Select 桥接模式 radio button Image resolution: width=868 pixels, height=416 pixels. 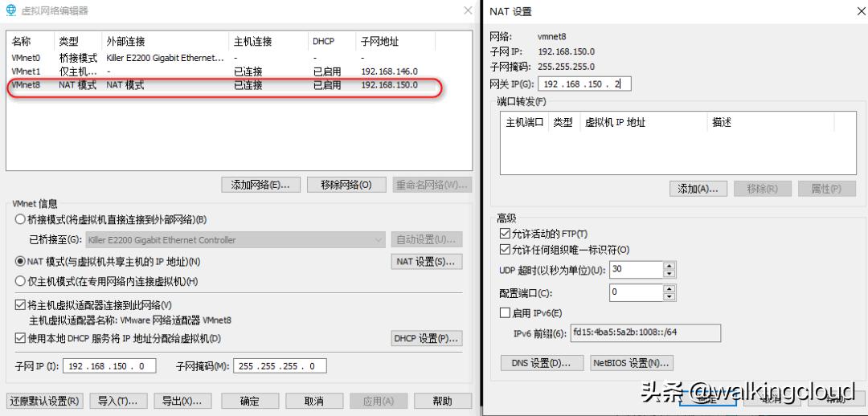21,219
